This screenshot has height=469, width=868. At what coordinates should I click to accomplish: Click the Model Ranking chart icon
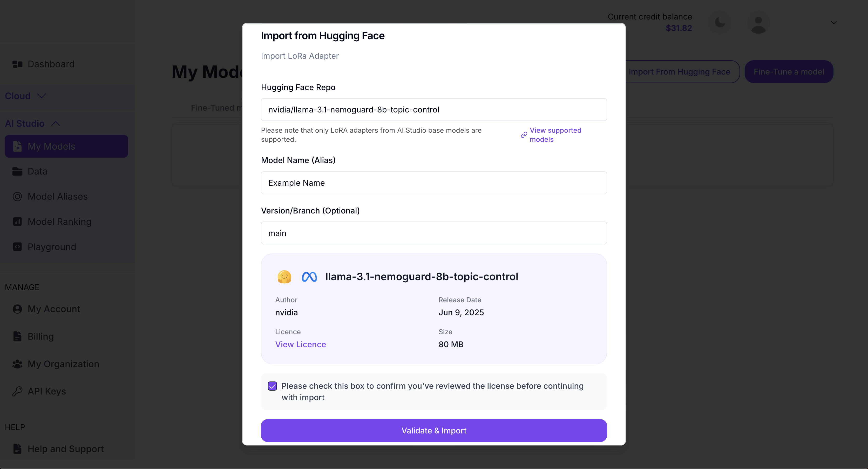point(17,222)
